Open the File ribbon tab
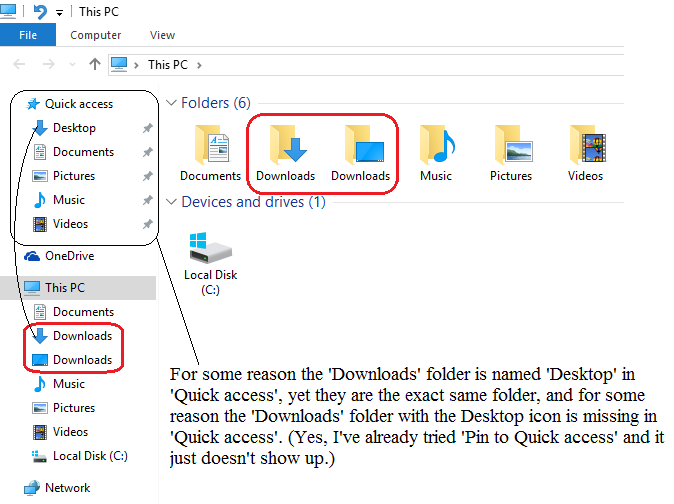 (x=28, y=35)
